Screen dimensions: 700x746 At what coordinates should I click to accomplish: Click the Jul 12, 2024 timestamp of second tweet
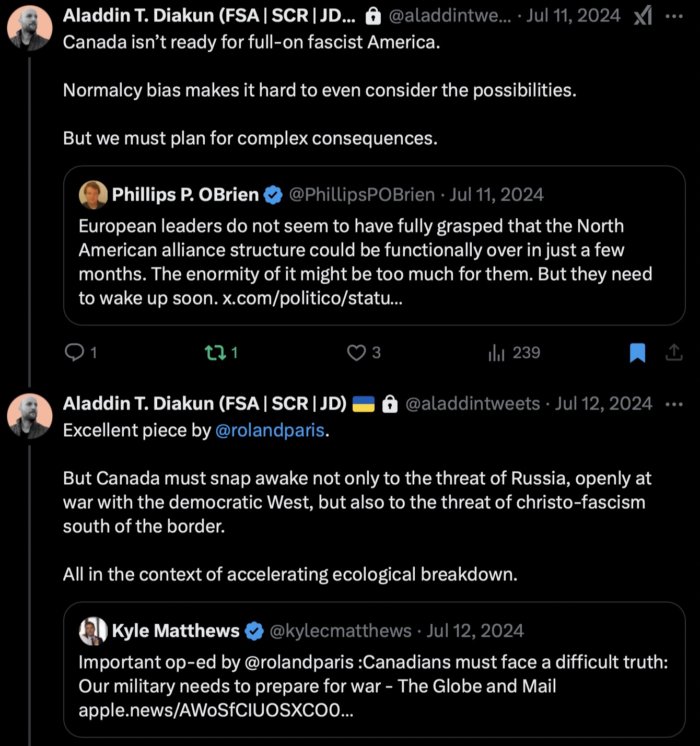[603, 404]
